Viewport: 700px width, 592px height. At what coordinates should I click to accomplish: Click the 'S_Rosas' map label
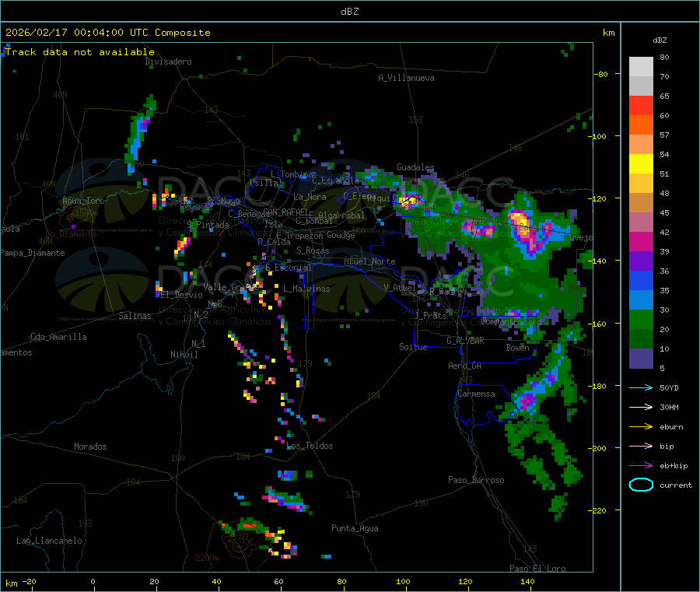click(x=313, y=250)
